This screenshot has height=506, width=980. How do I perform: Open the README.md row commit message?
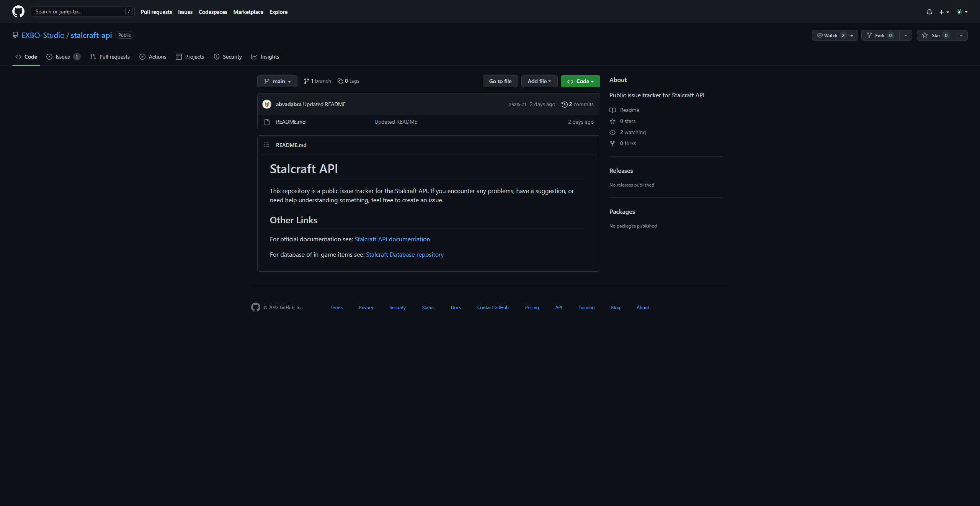pyautogui.click(x=396, y=122)
